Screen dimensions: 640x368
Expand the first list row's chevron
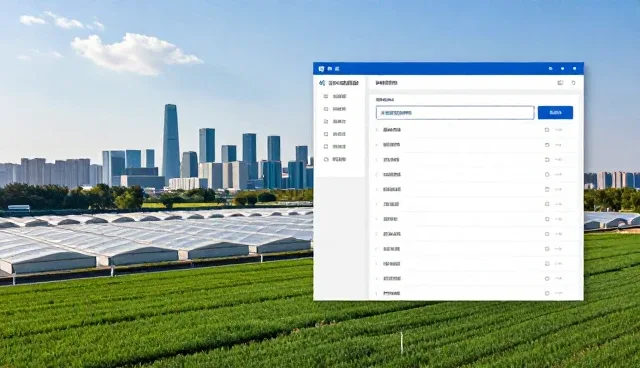tap(377, 130)
